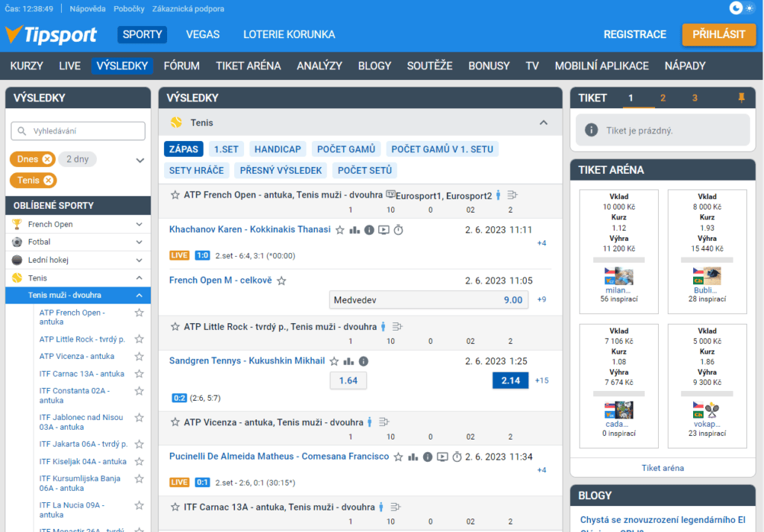Favorite ATP Vicenza - antuka in sidebar
This screenshot has width=764, height=532.
tap(139, 357)
